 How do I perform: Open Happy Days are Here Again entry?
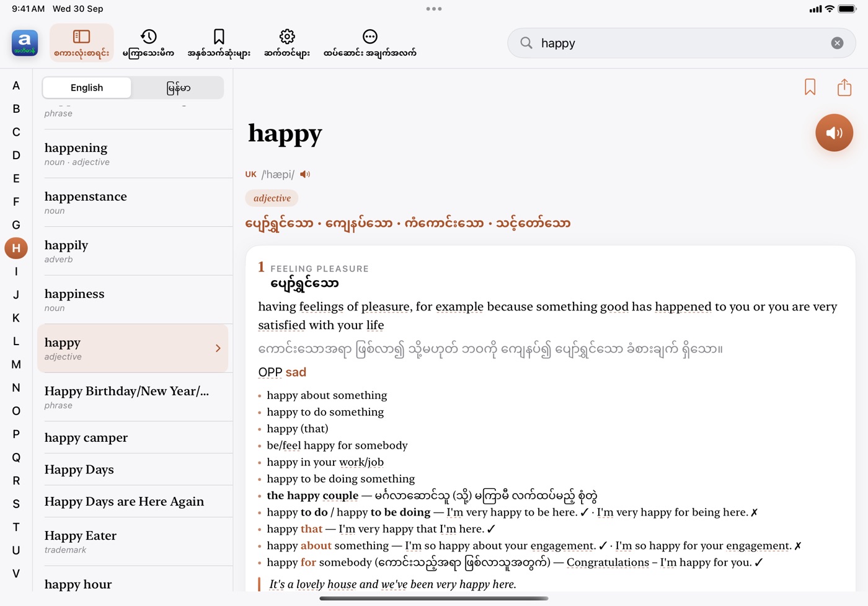tap(135, 501)
